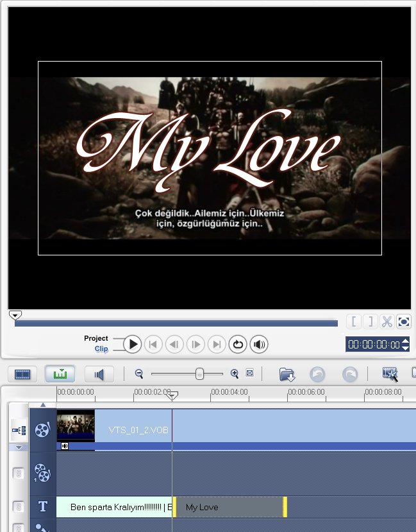
Task: Open the System Volume speaker button
Action: point(259,345)
